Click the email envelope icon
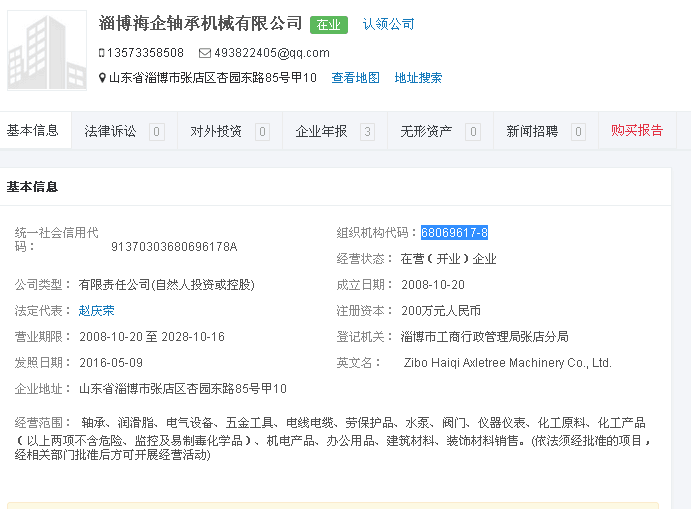This screenshot has height=509, width=691. [x=204, y=53]
